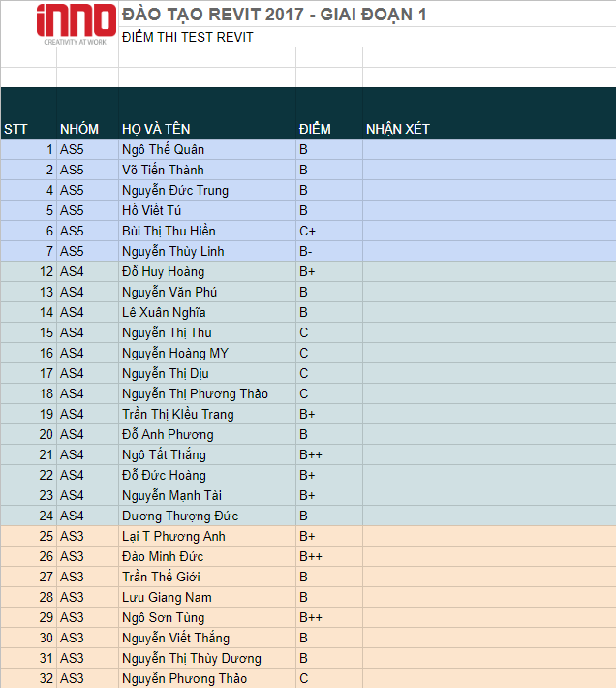Select the AS3 group cell of Lại T Phương Anh
The image size is (616, 688).
coord(73,536)
